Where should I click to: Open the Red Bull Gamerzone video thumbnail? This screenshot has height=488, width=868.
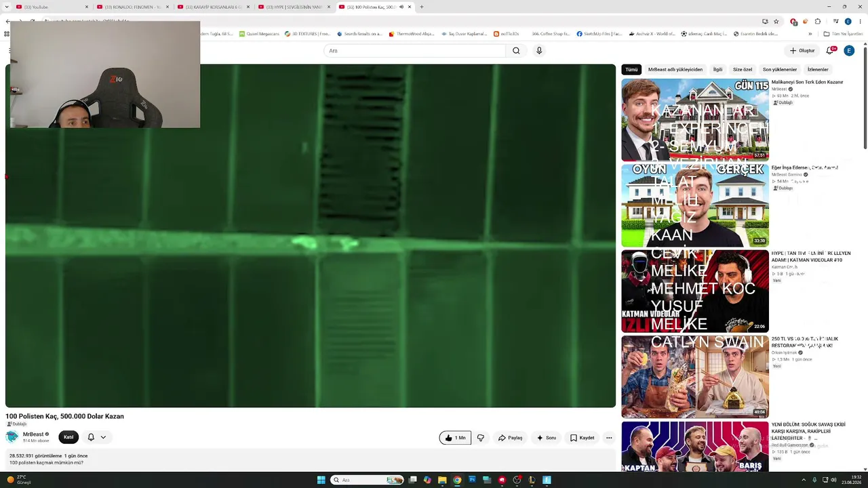pos(695,446)
